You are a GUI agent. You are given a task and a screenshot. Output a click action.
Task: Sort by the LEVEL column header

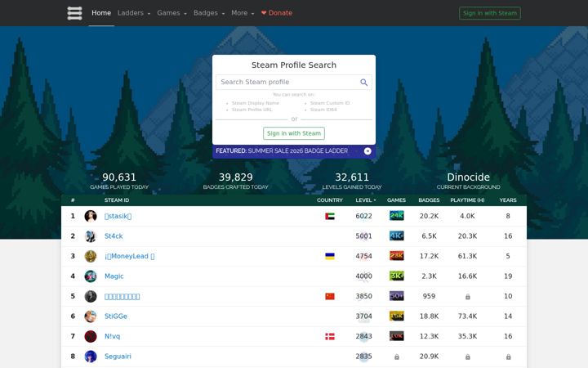pyautogui.click(x=366, y=200)
